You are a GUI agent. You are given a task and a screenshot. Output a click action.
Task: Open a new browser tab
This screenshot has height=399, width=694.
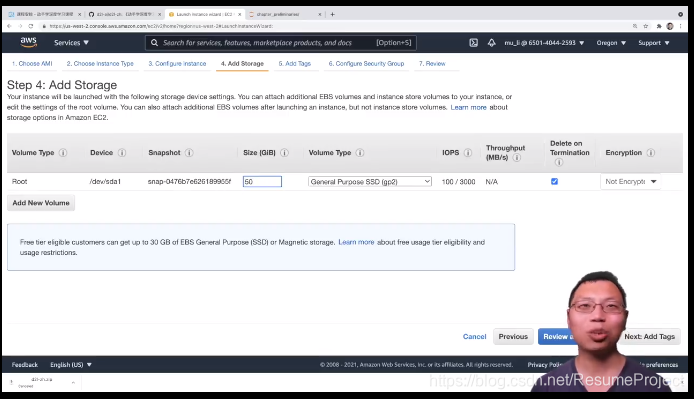332,14
